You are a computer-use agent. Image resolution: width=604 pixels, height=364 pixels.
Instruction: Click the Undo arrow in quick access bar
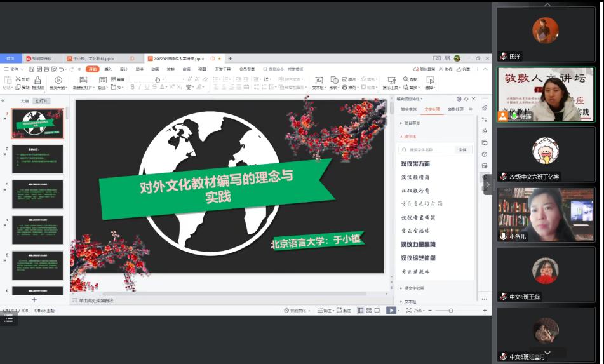61,69
